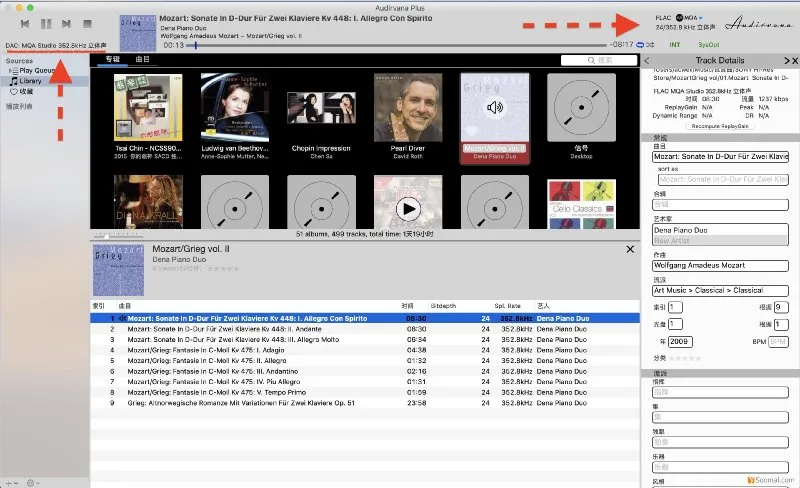Open the Tsai Chin NCSS90 album
This screenshot has height=488, width=800.
[148, 107]
